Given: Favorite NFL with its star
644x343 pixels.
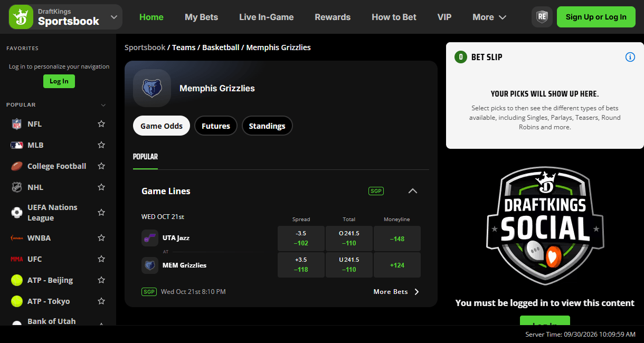Looking at the screenshot, I should pyautogui.click(x=101, y=124).
